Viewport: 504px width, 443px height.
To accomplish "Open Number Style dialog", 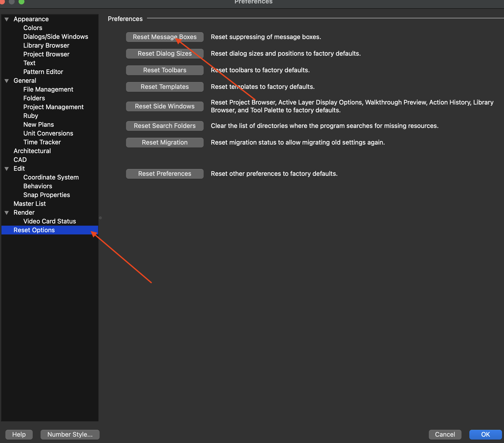I will pyautogui.click(x=70, y=434).
